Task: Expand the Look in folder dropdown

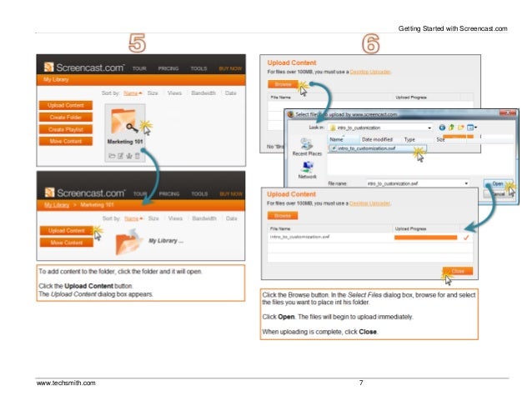Action: (x=429, y=128)
